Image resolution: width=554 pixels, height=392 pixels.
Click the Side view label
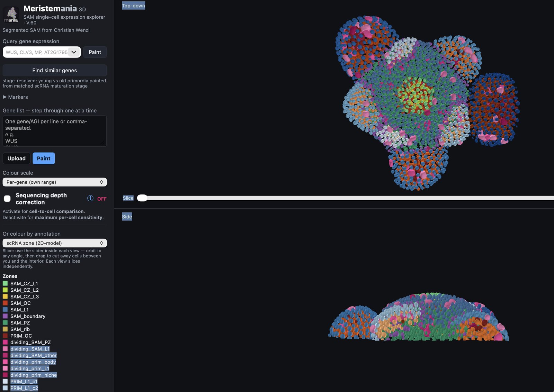pyautogui.click(x=127, y=217)
